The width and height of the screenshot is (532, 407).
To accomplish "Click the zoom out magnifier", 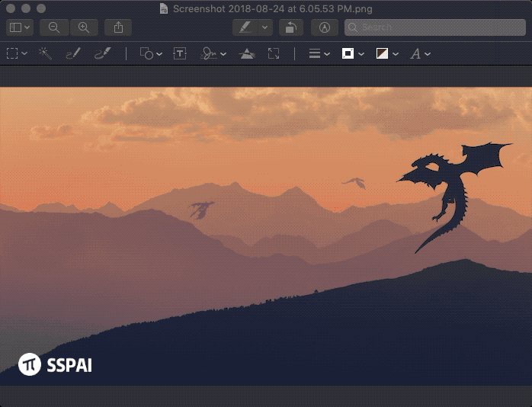I will [x=54, y=27].
